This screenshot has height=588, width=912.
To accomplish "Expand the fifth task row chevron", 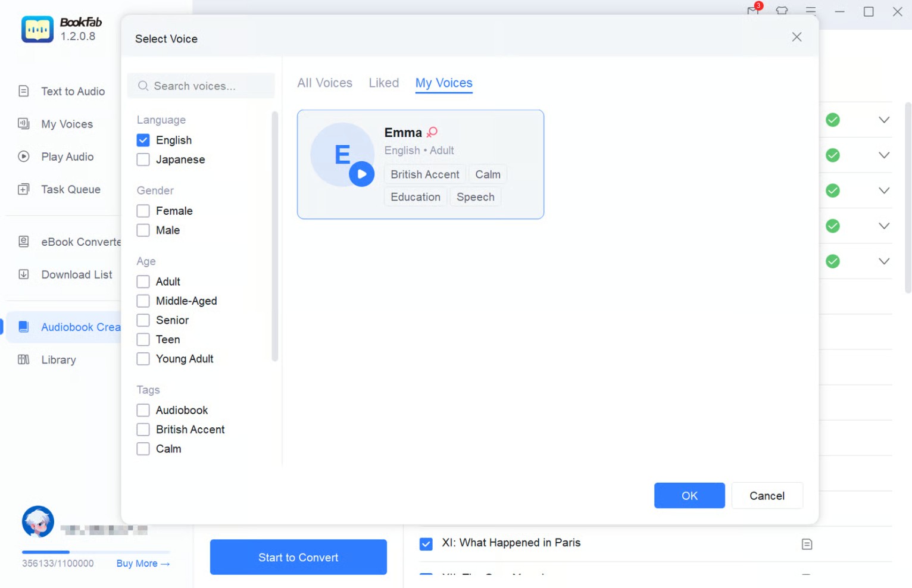I will pyautogui.click(x=884, y=261).
